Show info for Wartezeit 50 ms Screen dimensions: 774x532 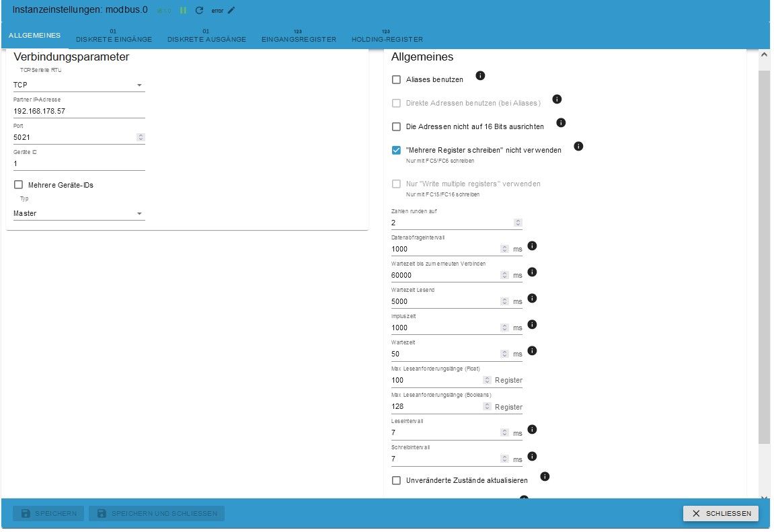coord(532,350)
